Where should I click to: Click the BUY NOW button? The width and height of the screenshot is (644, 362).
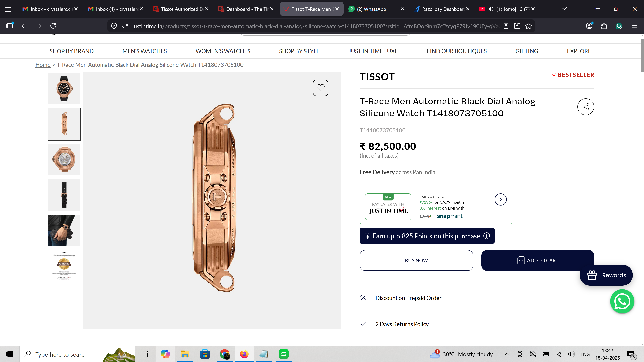click(x=416, y=260)
